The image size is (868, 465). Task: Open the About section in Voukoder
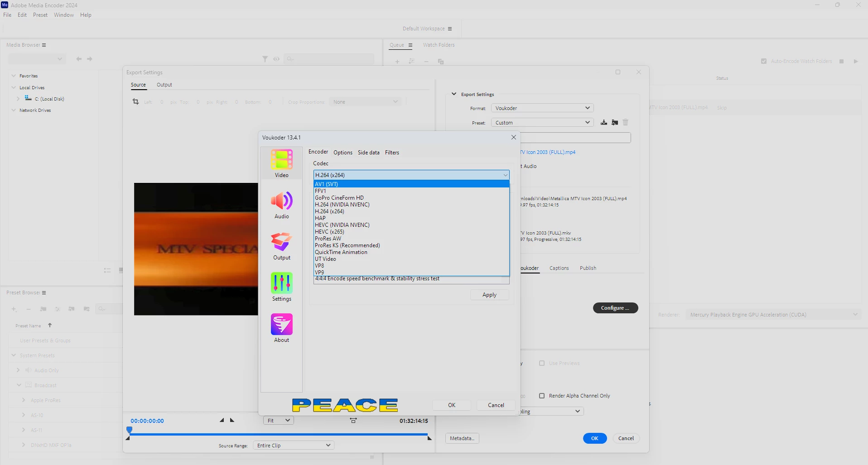[x=281, y=329]
